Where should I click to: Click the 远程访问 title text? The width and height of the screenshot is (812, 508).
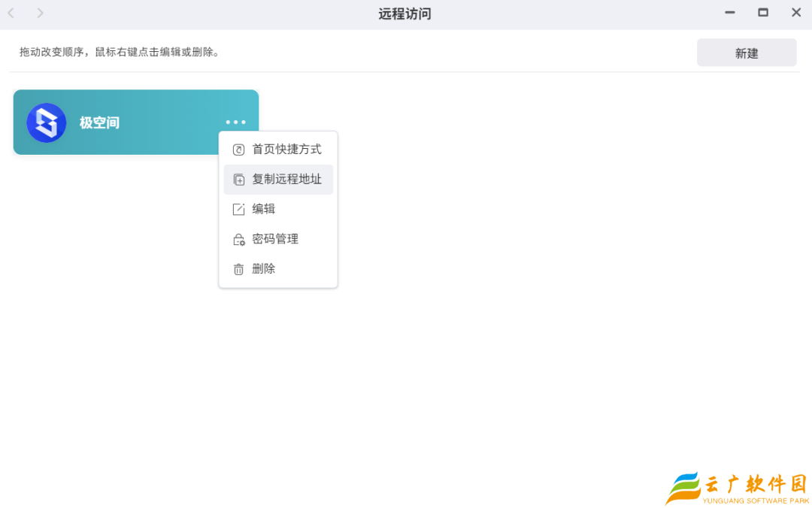405,14
